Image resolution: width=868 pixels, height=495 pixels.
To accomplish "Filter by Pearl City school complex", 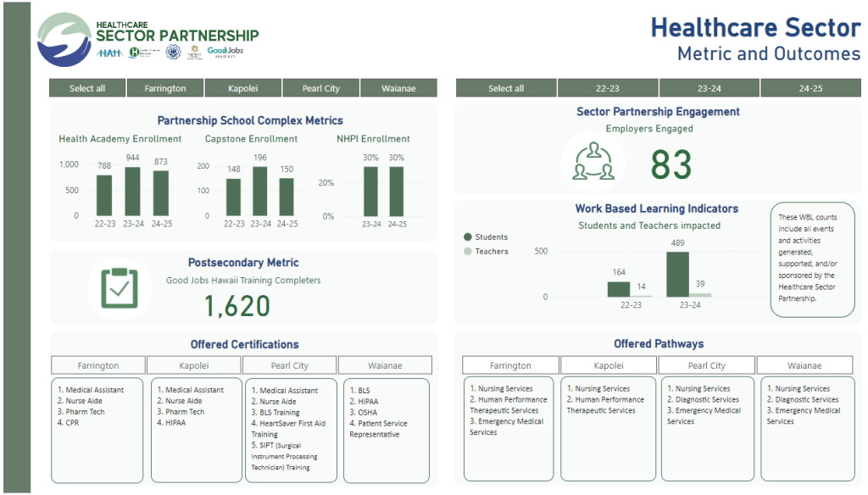I will click(320, 88).
